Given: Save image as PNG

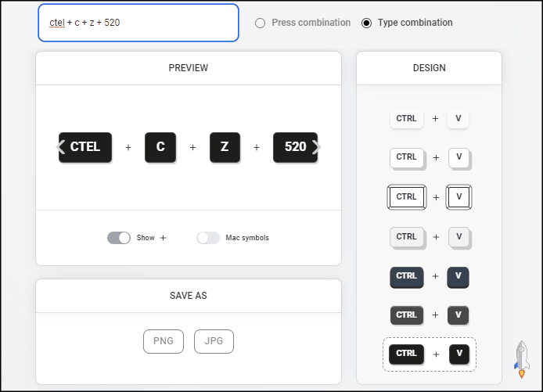Looking at the screenshot, I should 164,341.
